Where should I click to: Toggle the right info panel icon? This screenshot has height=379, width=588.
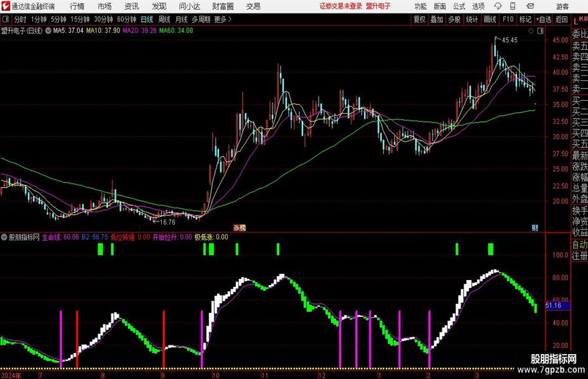click(540, 31)
